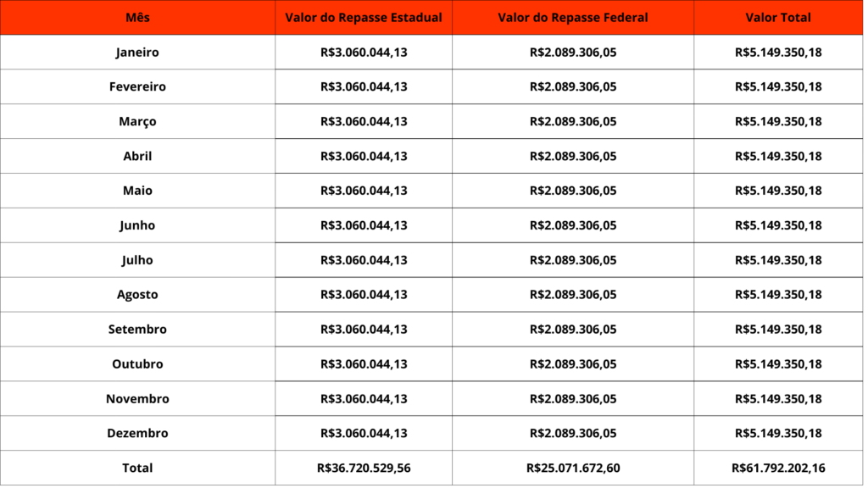The image size is (868, 488).
Task: Click the Total row label
Action: [137, 469]
